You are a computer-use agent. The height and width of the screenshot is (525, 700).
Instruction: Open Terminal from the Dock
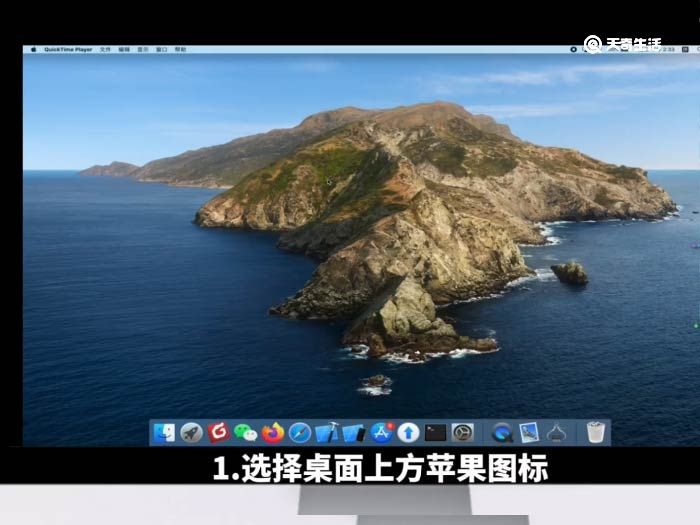435,432
